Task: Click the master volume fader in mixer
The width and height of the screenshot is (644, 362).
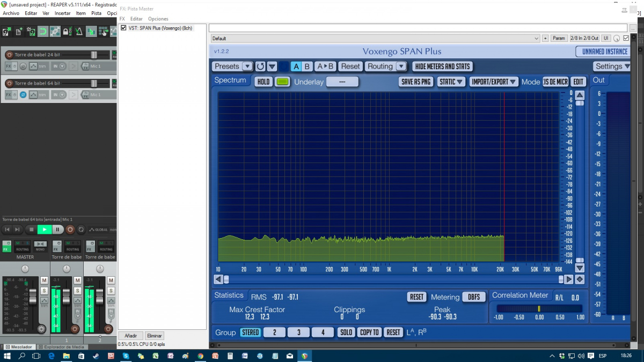Action: 33,297
